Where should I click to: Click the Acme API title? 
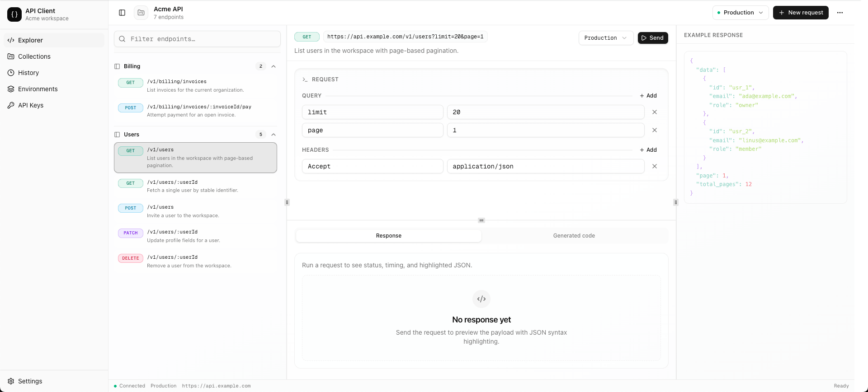(x=168, y=9)
